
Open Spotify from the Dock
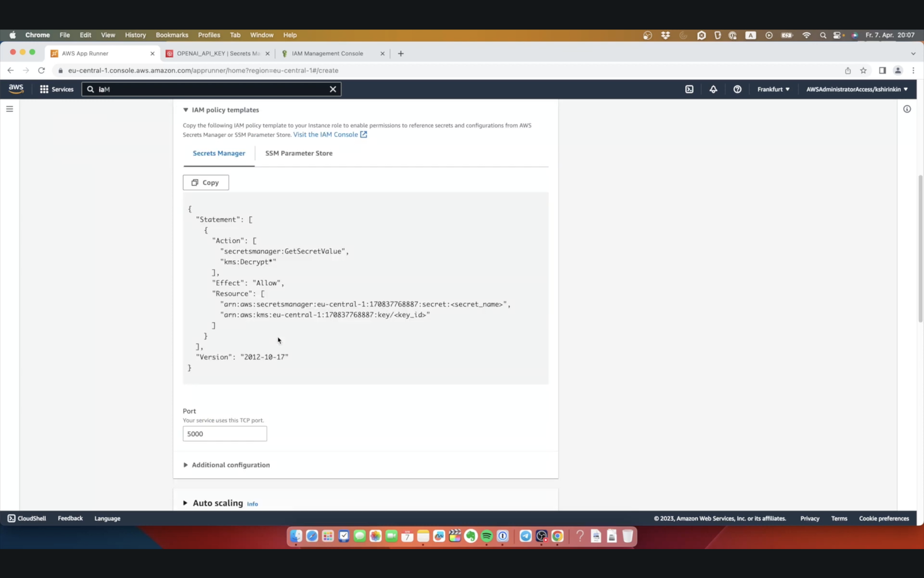click(x=487, y=536)
